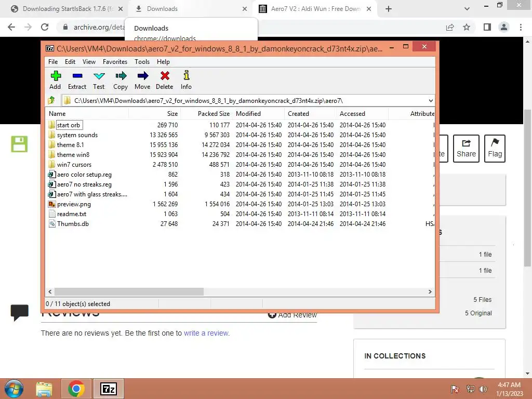Image resolution: width=532 pixels, height=399 pixels.
Task: Open Windows Explorer from taskbar
Action: pyautogui.click(x=44, y=389)
